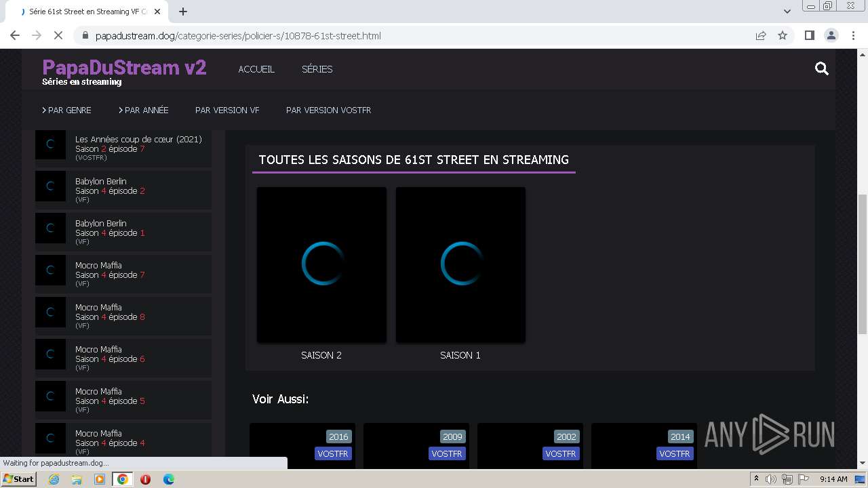Click the SAISON 2 label link
Viewport: 868px width, 488px height.
tap(321, 355)
